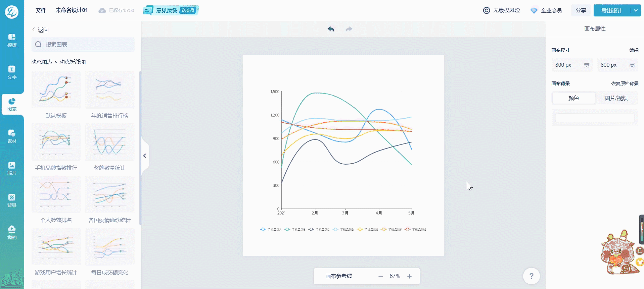Viewport: 644px width, 289px height.
Task: Click 编辑 next to canvas size
Action: 634,50
